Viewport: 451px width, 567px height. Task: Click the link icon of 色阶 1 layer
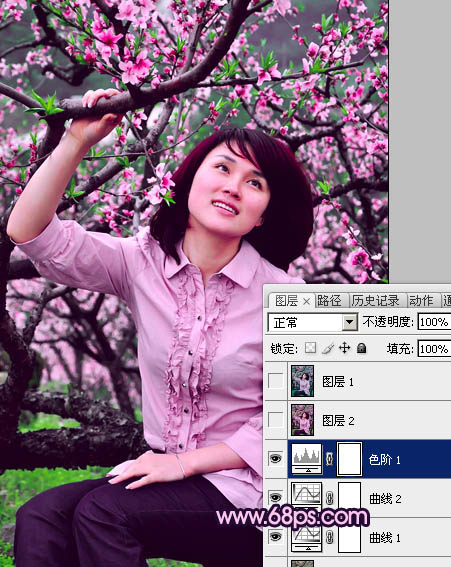coord(329,459)
